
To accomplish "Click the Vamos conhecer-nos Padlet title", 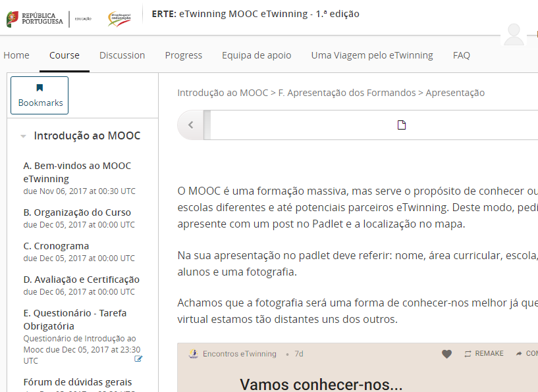I will [321, 385].
